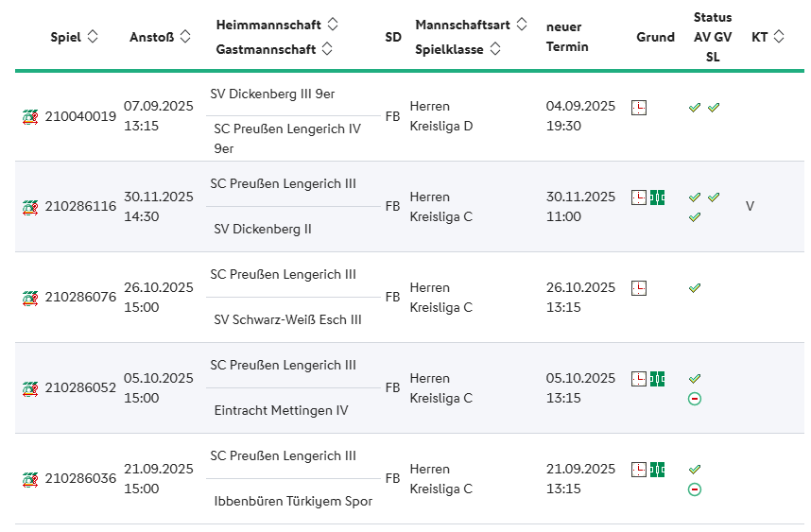Click the clock reason icon for match 210040019
811x532 pixels.
pyautogui.click(x=639, y=107)
